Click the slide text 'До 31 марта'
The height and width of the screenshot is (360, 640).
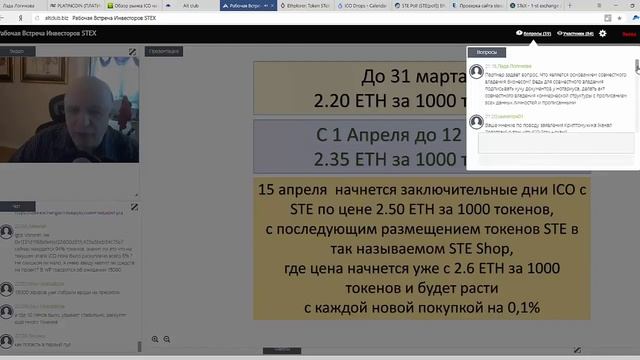pyautogui.click(x=413, y=77)
